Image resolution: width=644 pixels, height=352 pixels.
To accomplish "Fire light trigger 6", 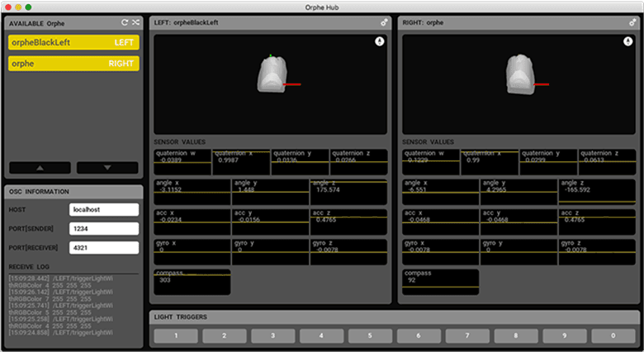I will (419, 335).
